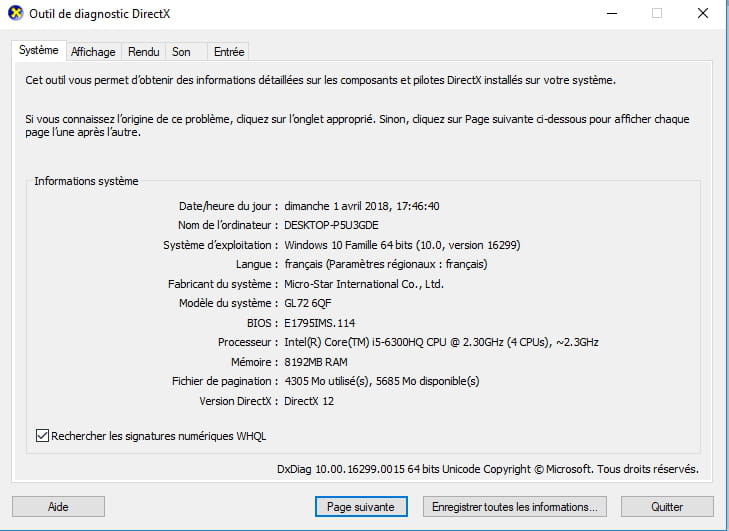
Task: Click the window title Outil de diagnostic DirectX
Action: tap(99, 14)
